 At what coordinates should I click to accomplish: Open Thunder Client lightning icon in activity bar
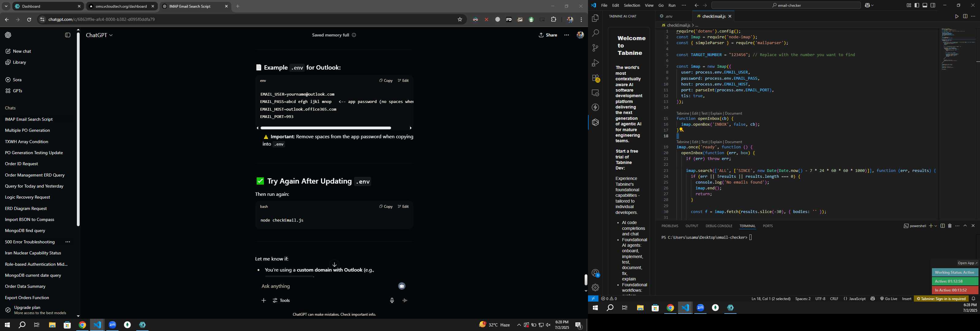tap(595, 108)
